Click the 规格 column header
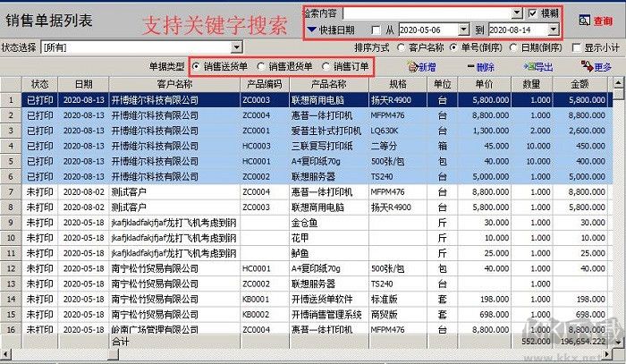The width and height of the screenshot is (626, 364). pos(398,84)
